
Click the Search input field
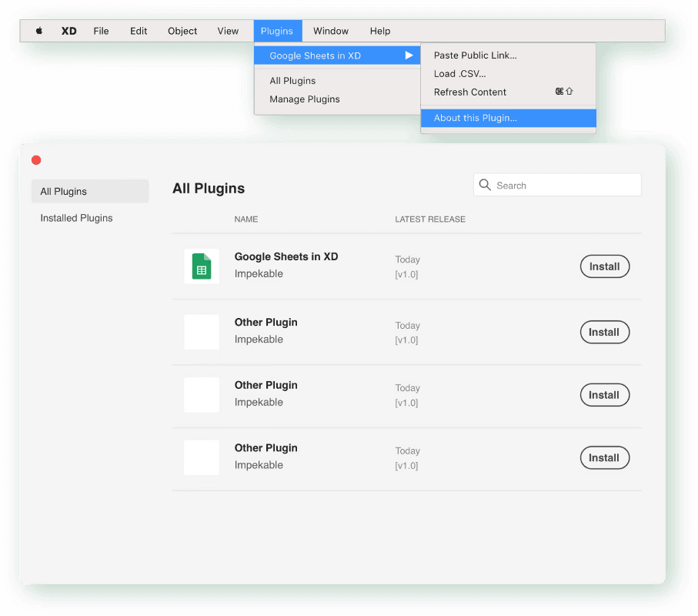click(557, 185)
